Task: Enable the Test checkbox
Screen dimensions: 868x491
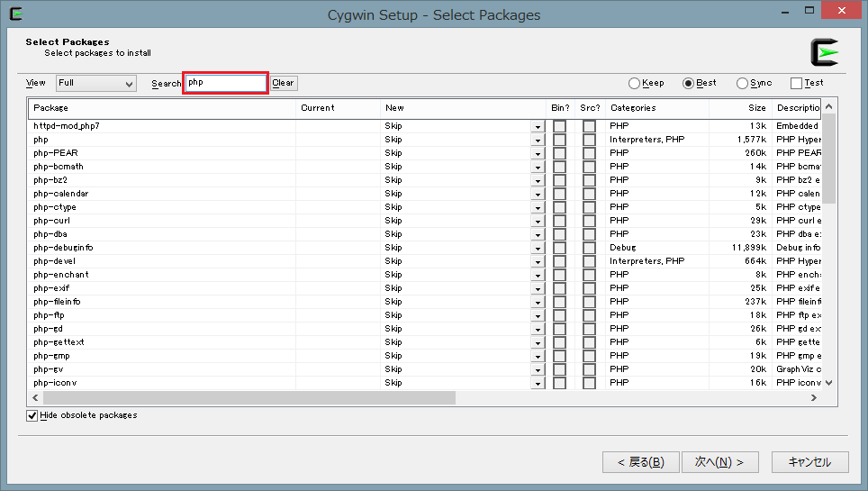Action: [796, 84]
